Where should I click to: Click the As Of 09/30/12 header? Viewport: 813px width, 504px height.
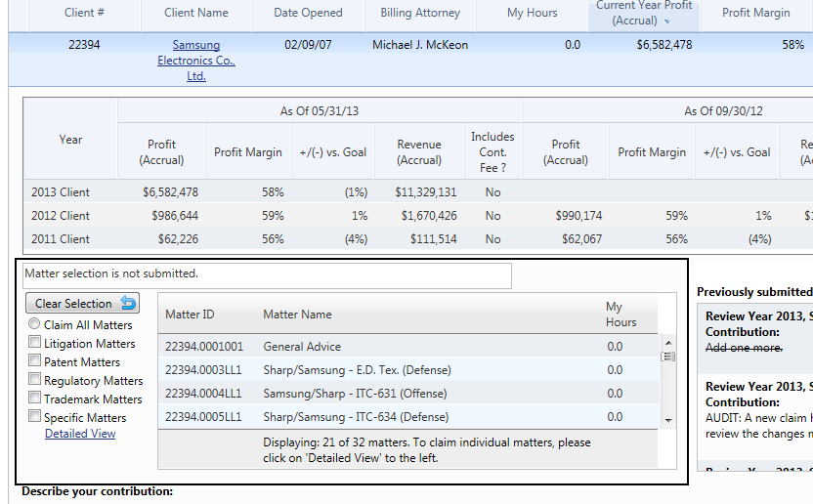(x=723, y=111)
